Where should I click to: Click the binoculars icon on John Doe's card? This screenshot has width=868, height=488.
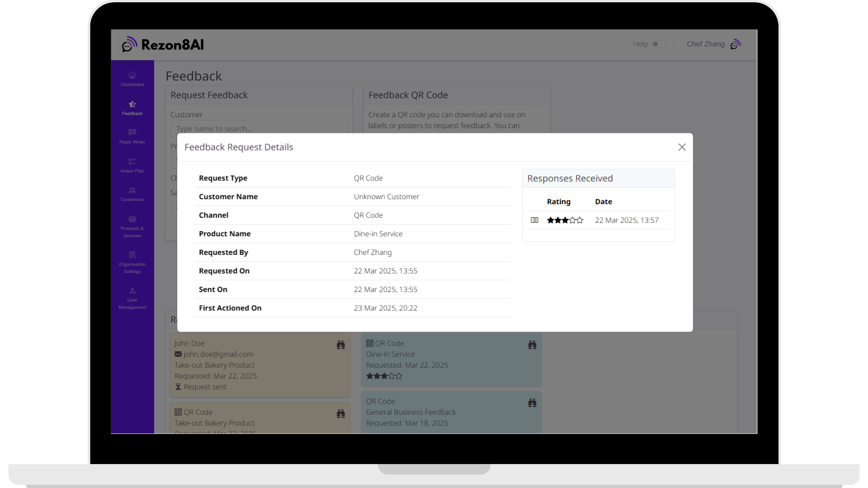coord(340,344)
